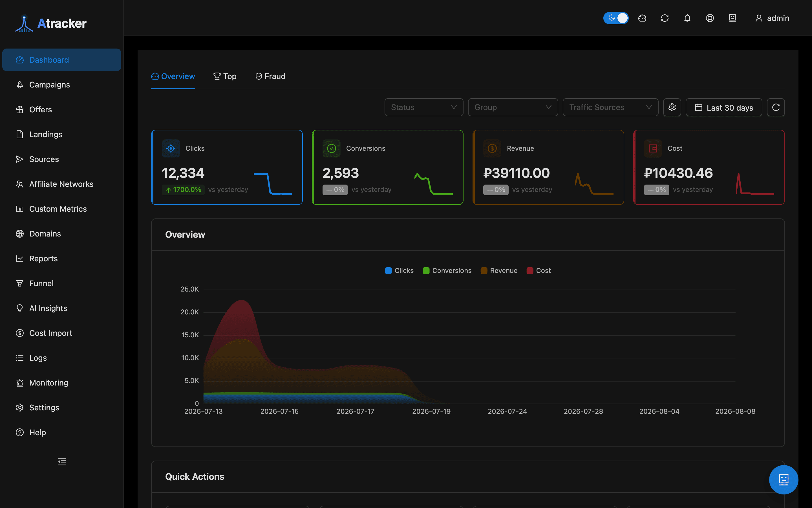Click the Reports line-chart icon
The image size is (812, 508).
[x=20, y=259]
